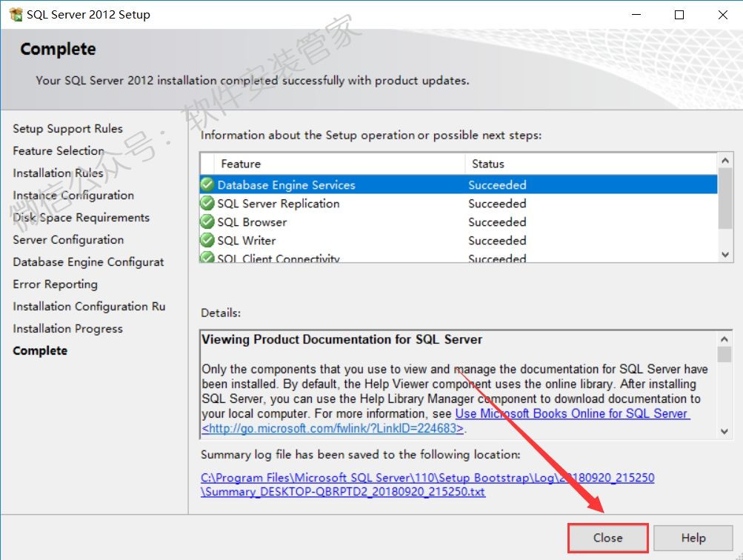743x560 pixels.
Task: Click green check icon beside SQL Writer
Action: [x=207, y=240]
